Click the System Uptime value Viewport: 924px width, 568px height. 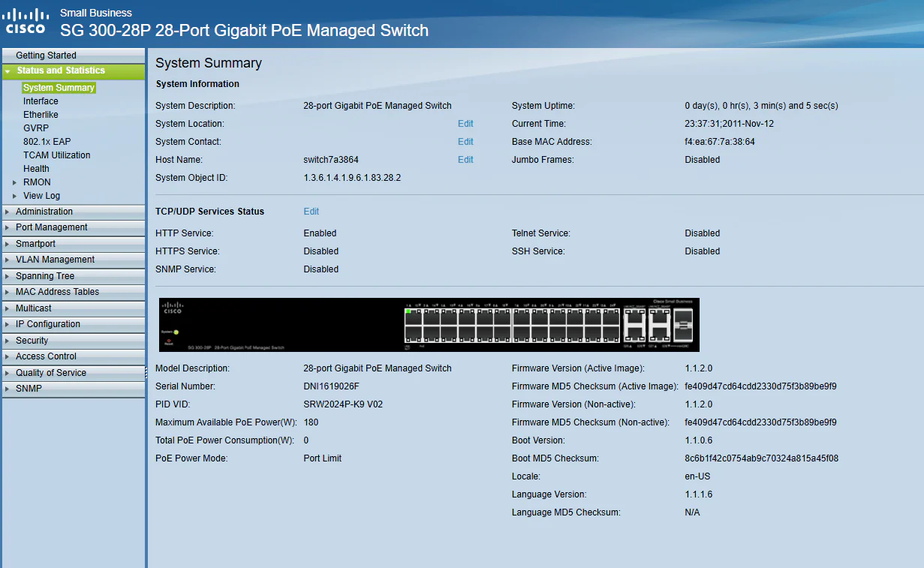point(761,106)
